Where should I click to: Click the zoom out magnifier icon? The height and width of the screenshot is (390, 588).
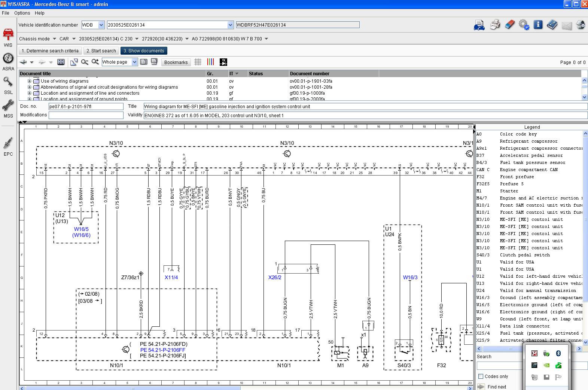(x=85, y=62)
